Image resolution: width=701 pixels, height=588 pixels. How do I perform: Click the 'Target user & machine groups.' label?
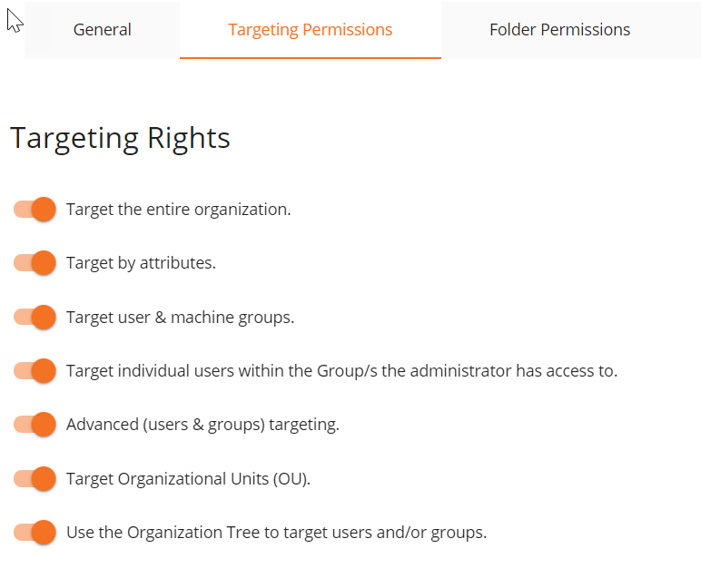tap(180, 318)
